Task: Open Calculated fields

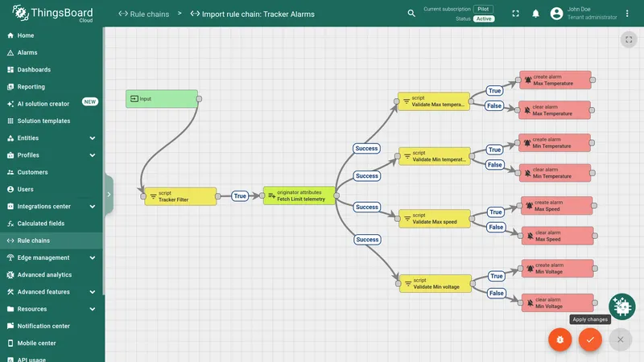Action: click(52, 224)
